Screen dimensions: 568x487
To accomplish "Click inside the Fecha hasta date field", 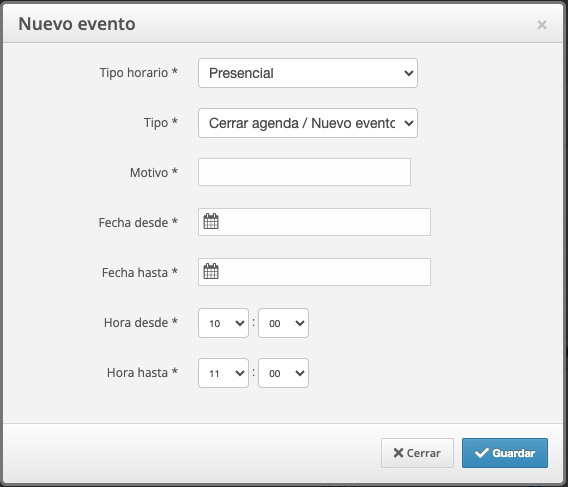I will pyautogui.click(x=314, y=272).
